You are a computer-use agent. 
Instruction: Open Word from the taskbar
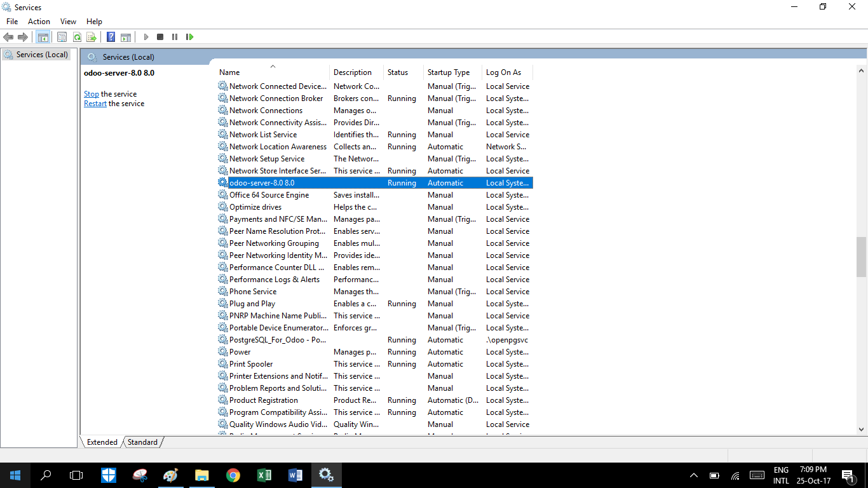295,475
